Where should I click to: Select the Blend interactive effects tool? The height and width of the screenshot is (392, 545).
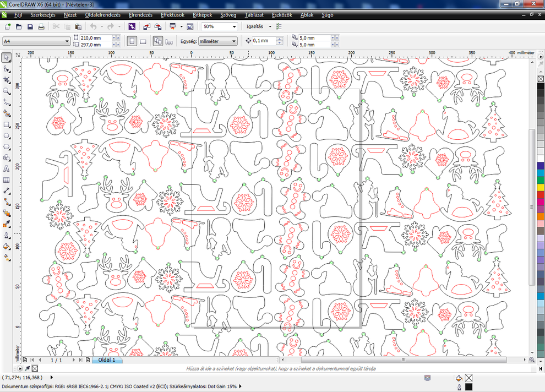pos(6,213)
